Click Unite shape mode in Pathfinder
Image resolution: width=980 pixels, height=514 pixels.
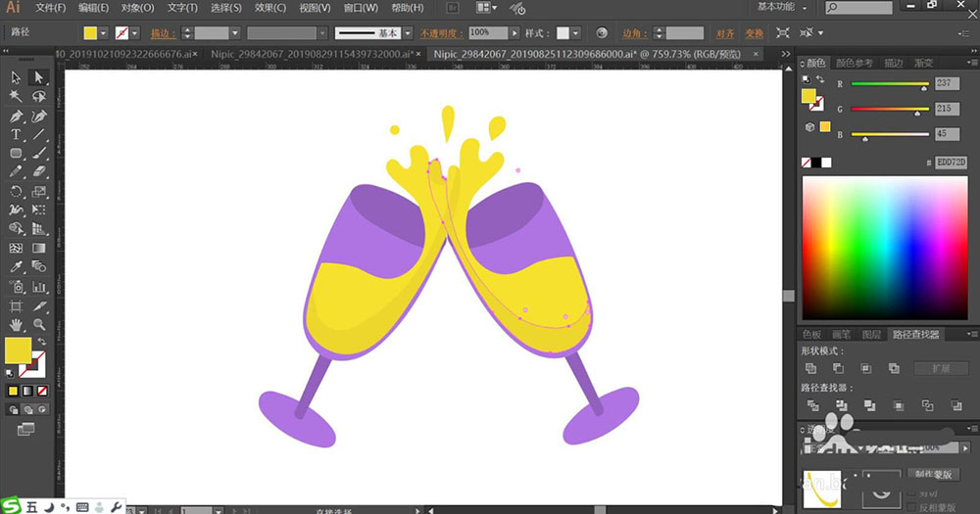pyautogui.click(x=810, y=368)
